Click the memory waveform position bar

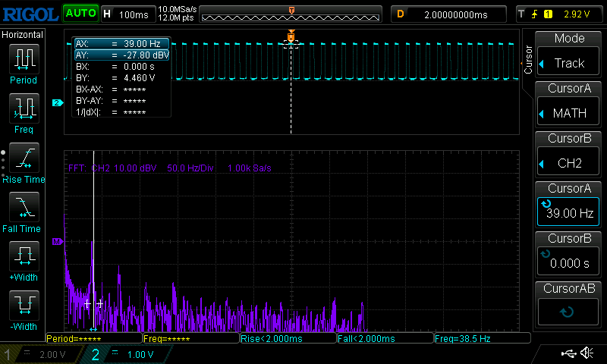[x=291, y=14]
